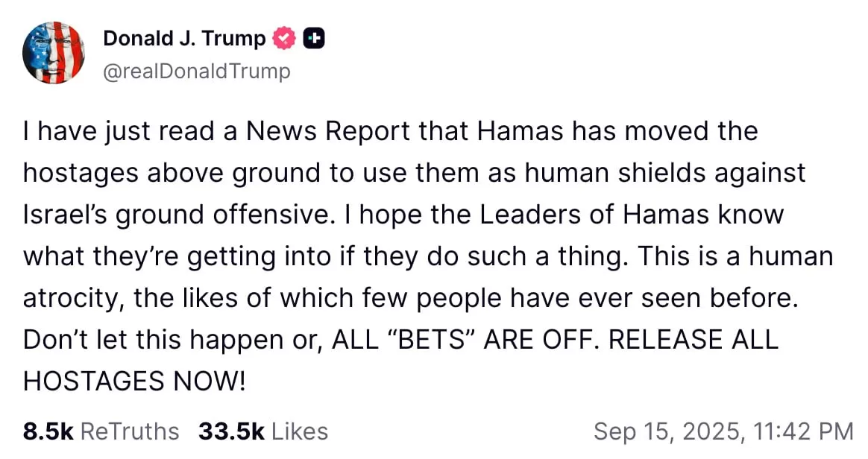This screenshot has width=868, height=459.
Task: Click the quoted word “BETS” in post
Action: (431, 339)
